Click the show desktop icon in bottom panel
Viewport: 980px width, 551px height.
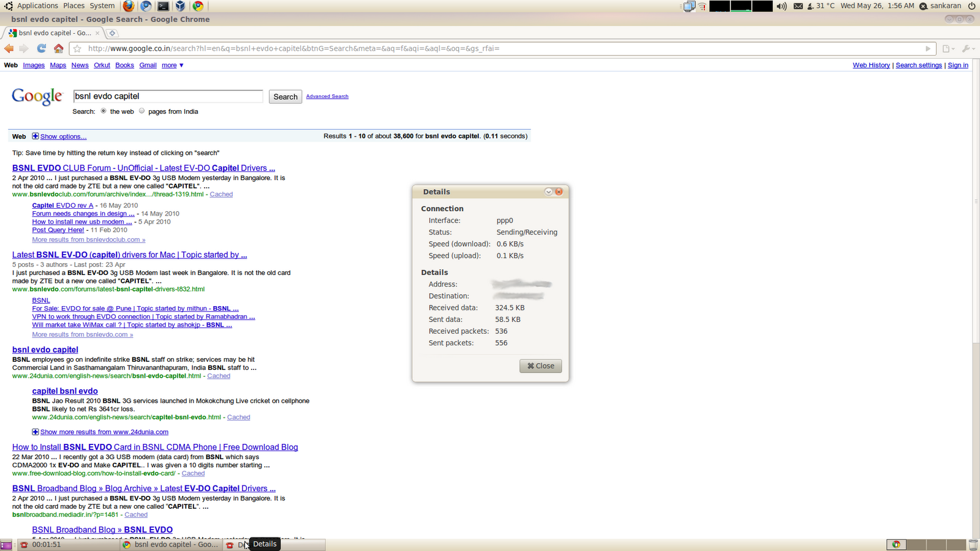pos(6,545)
